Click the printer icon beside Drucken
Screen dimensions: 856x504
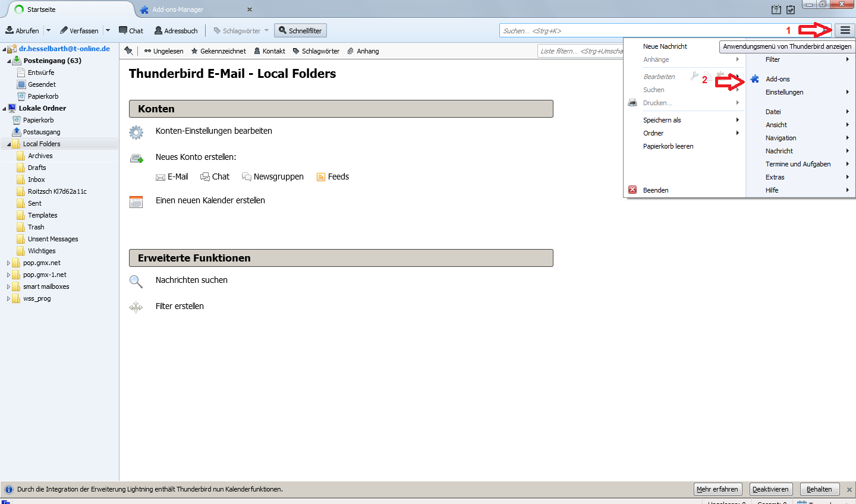point(632,102)
